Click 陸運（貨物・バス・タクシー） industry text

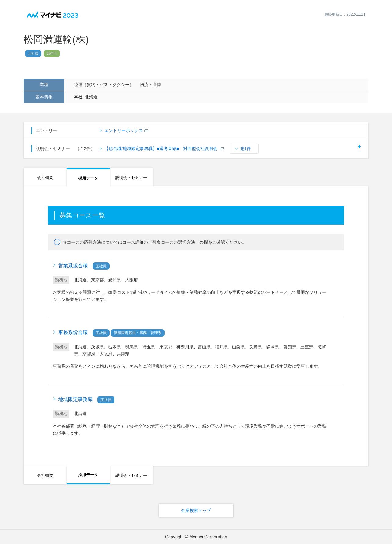coord(103,85)
